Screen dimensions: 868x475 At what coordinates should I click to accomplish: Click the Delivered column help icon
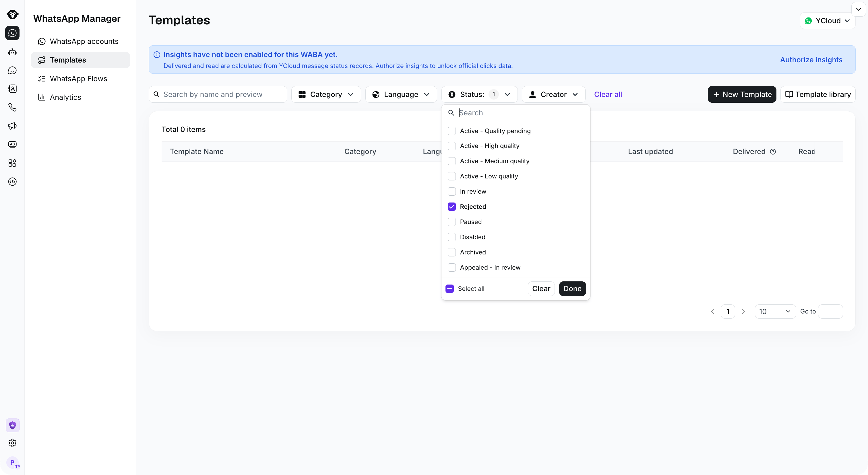773,152
